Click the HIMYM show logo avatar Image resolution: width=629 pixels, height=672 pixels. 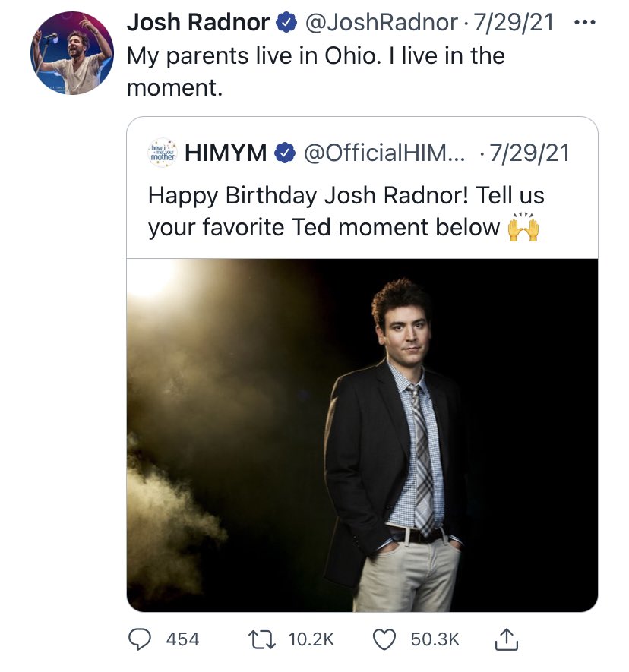tap(161, 153)
